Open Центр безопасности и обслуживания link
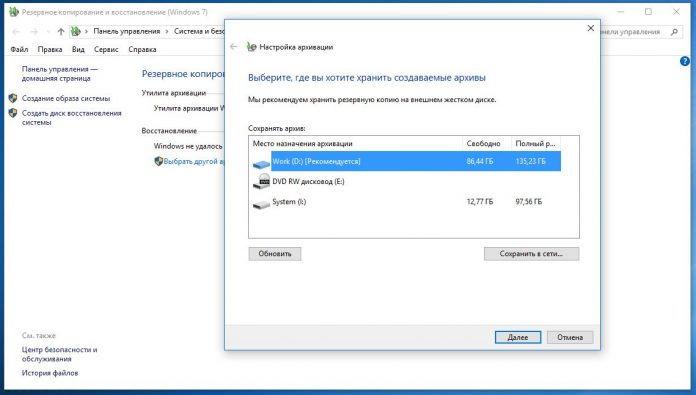Viewport: 696px width, 395px height. 59,354
